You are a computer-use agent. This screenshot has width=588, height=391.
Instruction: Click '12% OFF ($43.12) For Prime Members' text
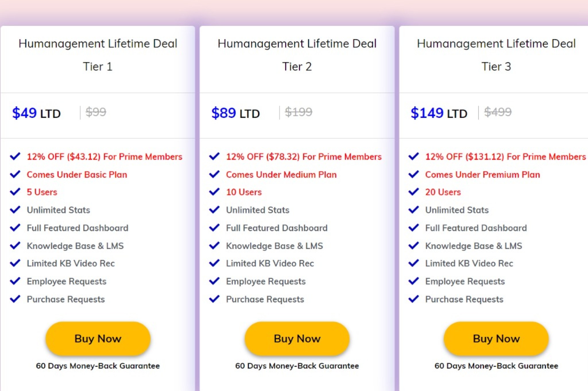click(105, 157)
